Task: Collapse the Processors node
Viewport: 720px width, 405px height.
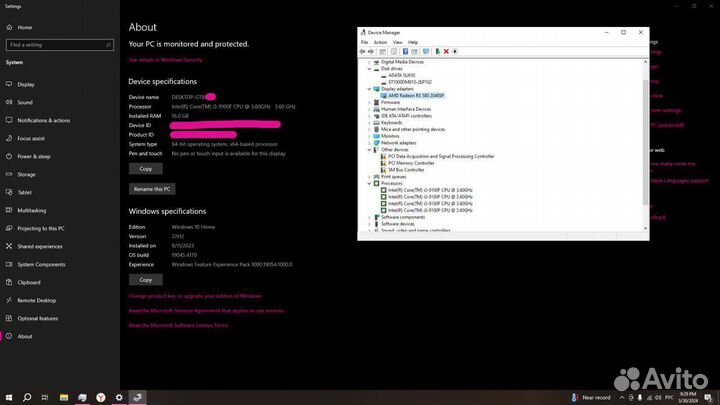Action: (x=369, y=183)
